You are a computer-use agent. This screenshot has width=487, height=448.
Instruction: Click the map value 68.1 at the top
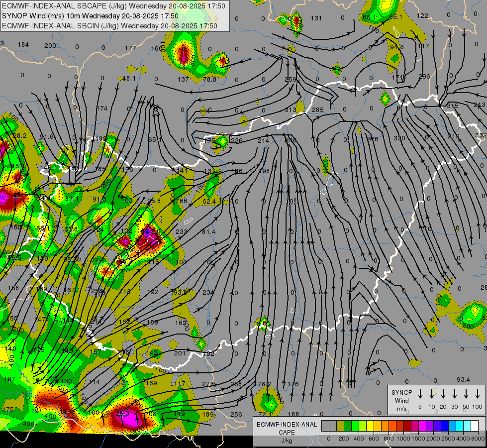tap(369, 17)
